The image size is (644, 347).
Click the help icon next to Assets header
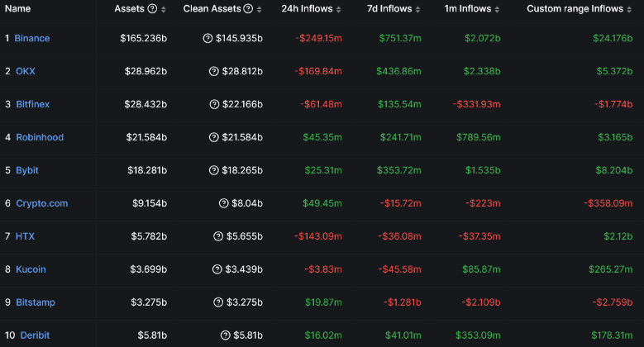[151, 9]
